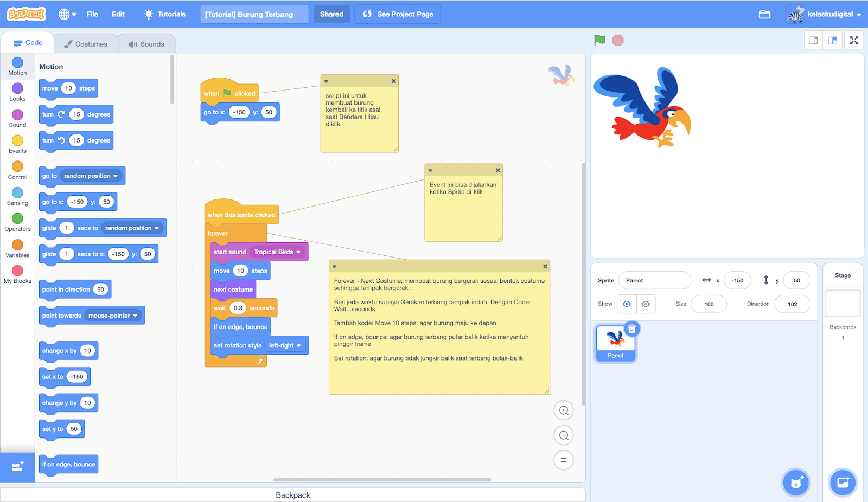
Task: Zoom in on the code workspace
Action: point(563,410)
